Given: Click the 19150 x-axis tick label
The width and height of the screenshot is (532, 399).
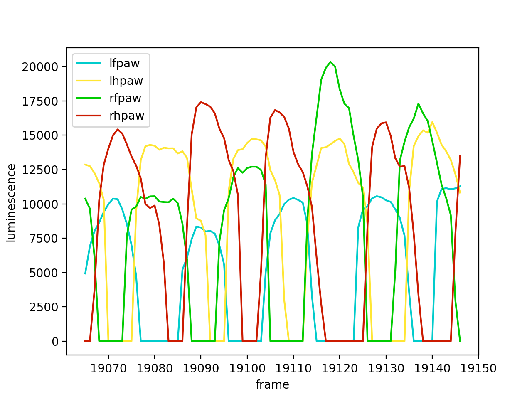Looking at the screenshot, I should (478, 368).
